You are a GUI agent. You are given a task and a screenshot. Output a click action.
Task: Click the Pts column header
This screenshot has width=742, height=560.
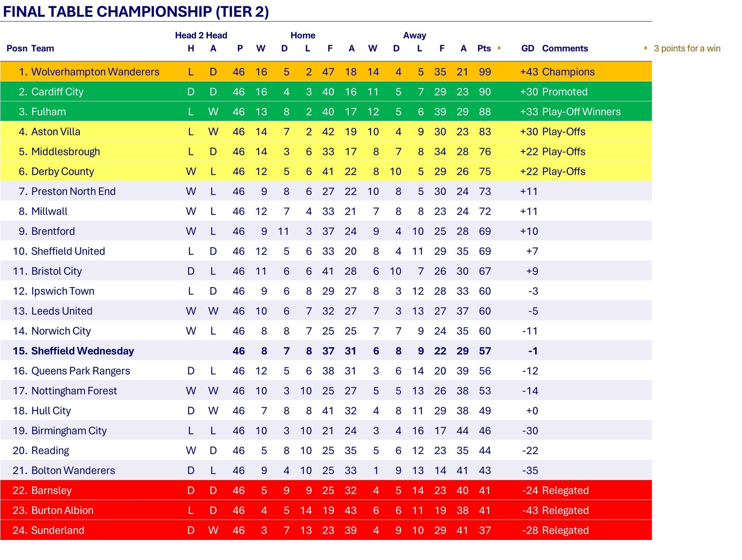484,48
